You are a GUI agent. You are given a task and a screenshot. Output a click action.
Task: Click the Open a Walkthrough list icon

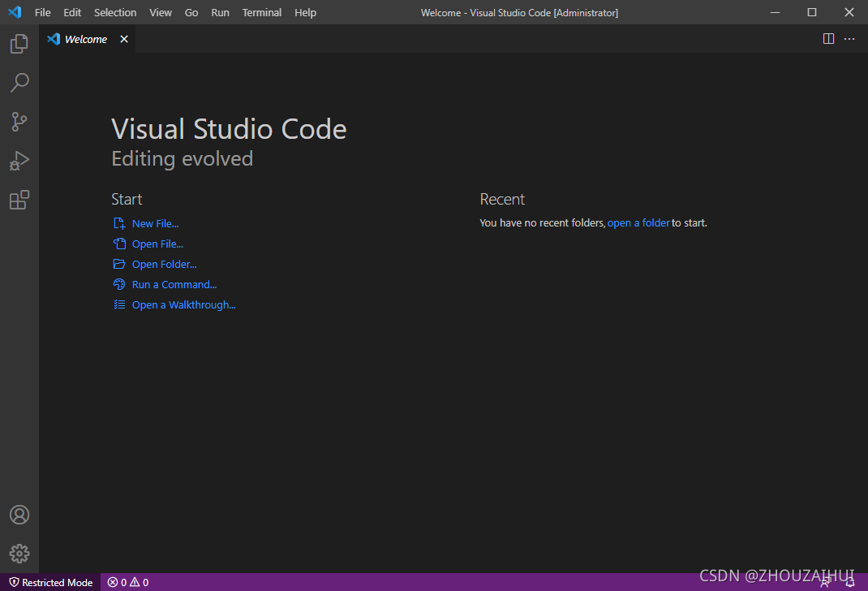(119, 304)
